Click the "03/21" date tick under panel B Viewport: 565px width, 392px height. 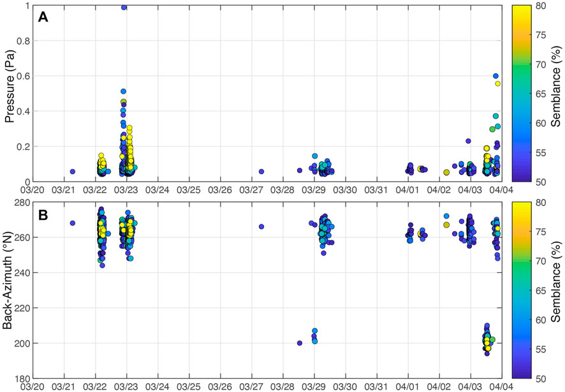[x=64, y=387]
